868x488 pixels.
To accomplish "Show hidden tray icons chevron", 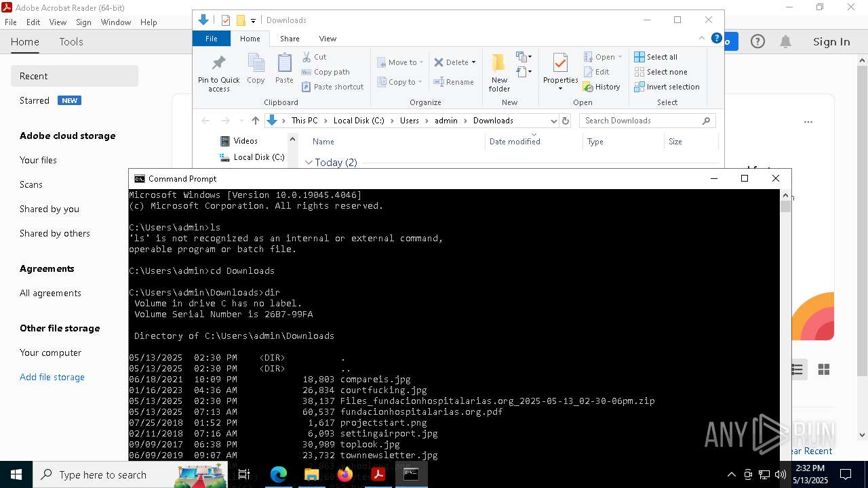I will 731,474.
